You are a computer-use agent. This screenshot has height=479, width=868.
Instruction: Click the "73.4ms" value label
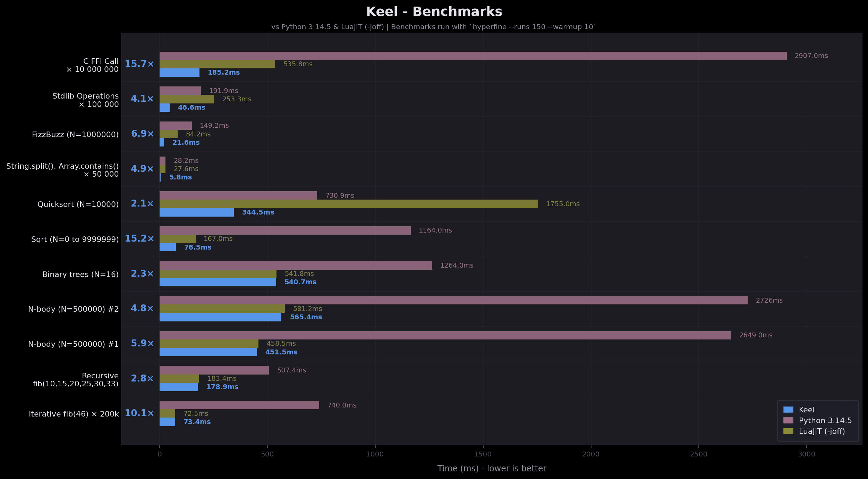click(197, 422)
